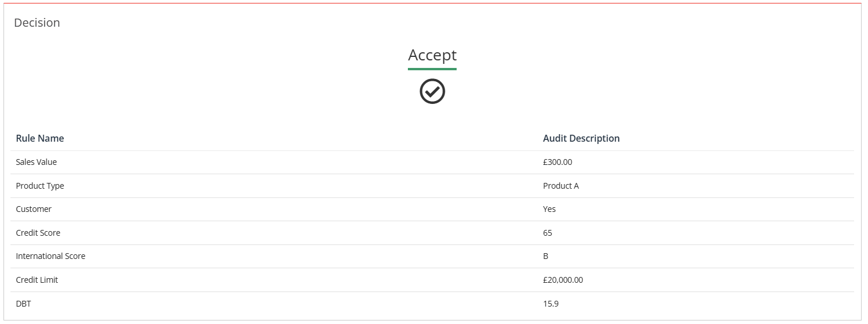This screenshot has height=324, width=868.
Task: Click the £20,000.00 credit limit value
Action: tap(563, 280)
